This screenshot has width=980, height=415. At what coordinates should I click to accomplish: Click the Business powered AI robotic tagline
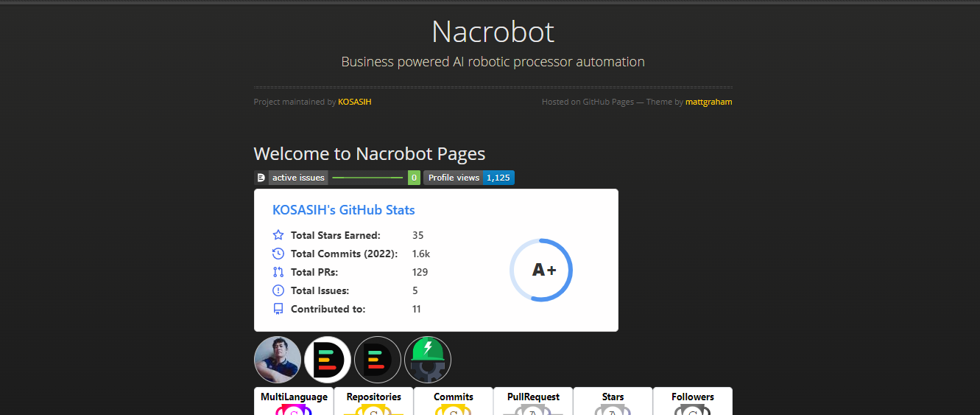coord(493,62)
